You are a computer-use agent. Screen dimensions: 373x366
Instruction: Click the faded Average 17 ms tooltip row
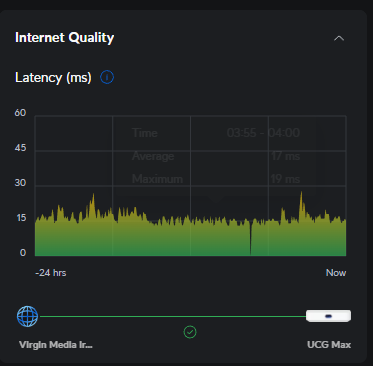pyautogui.click(x=216, y=156)
